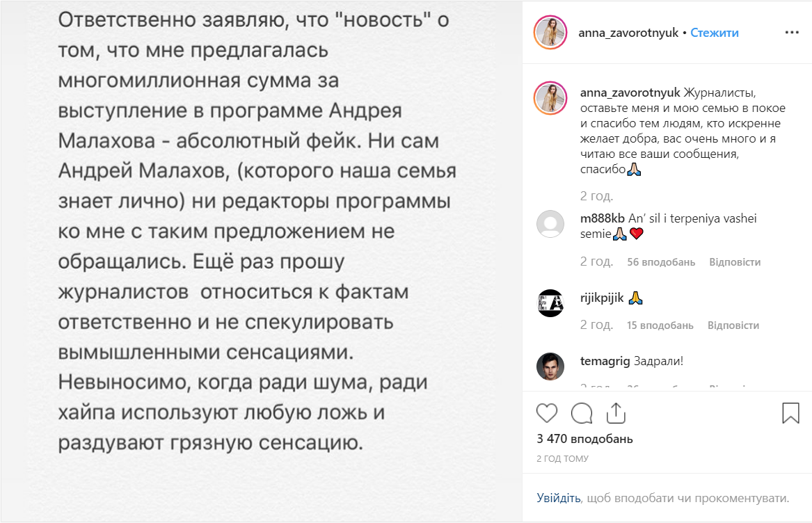
Task: Open the temagrig username profile link
Action: tap(605, 361)
